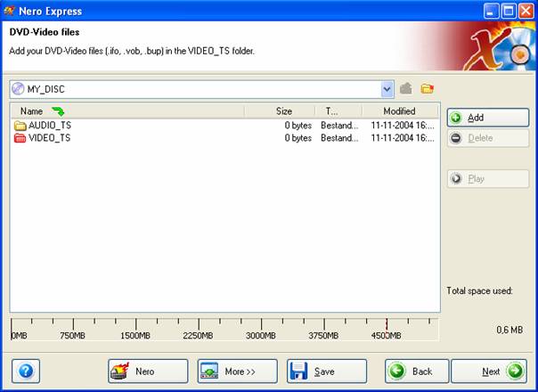Save the current compilation

click(x=326, y=371)
